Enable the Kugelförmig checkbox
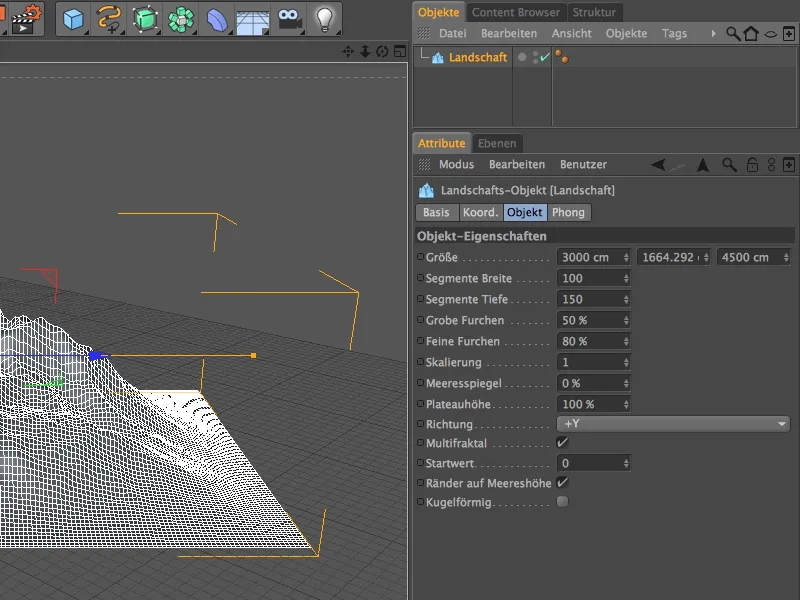 click(562, 502)
